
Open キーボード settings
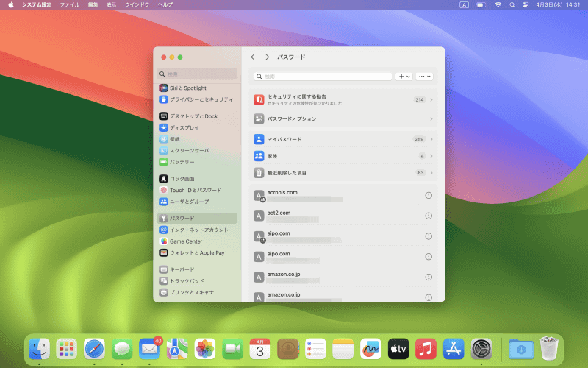click(197, 269)
